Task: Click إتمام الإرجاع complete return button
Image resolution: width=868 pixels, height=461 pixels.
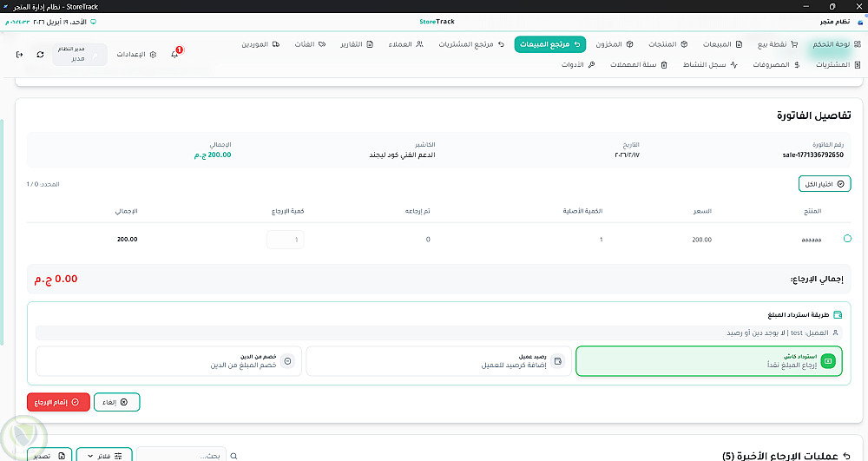Action: point(58,402)
